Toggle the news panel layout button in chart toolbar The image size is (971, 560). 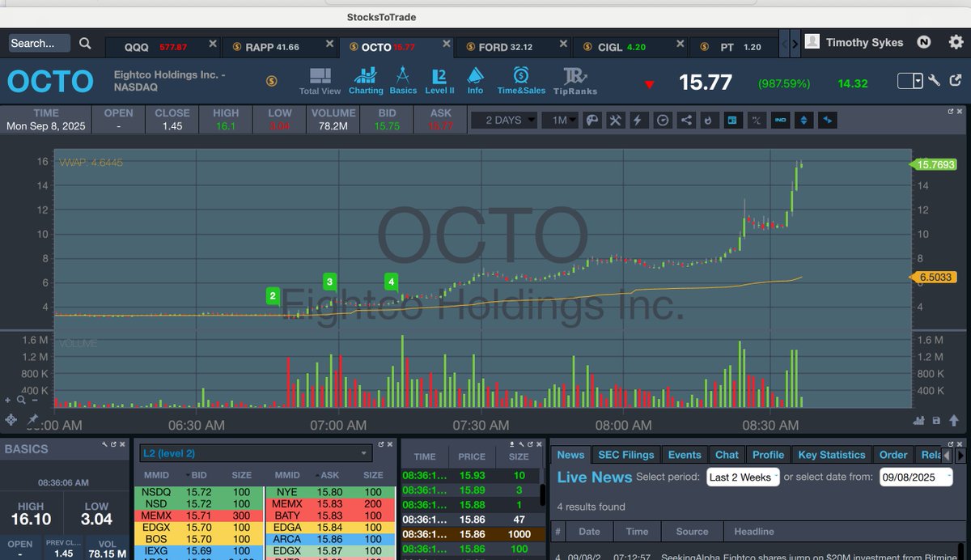coord(732,120)
